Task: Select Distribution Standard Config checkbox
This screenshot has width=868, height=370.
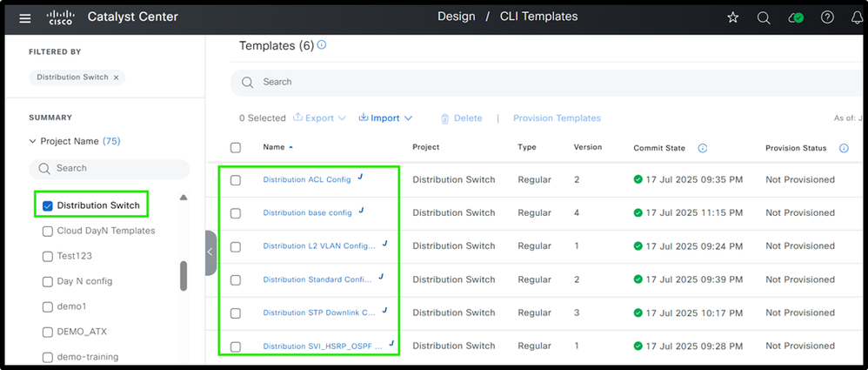Action: pos(236,280)
